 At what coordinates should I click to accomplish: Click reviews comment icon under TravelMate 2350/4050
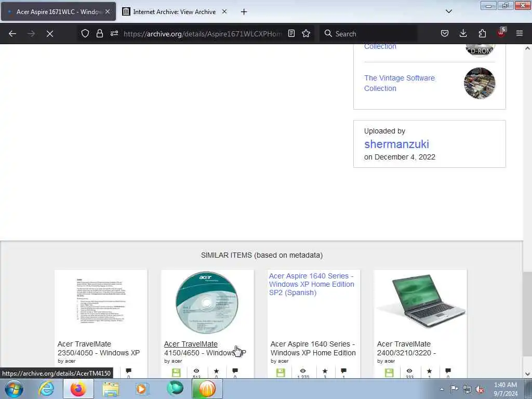click(129, 371)
